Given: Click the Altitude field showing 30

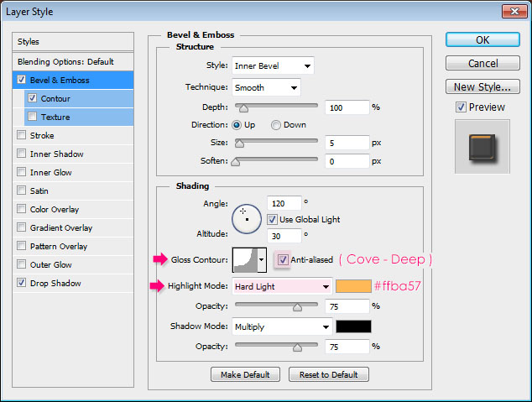Looking at the screenshot, I should [x=284, y=236].
